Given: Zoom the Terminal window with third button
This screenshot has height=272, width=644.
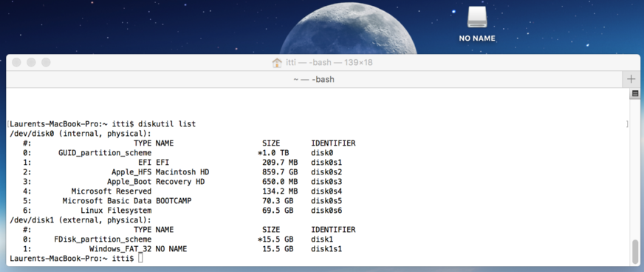Looking at the screenshot, I should point(46,62).
